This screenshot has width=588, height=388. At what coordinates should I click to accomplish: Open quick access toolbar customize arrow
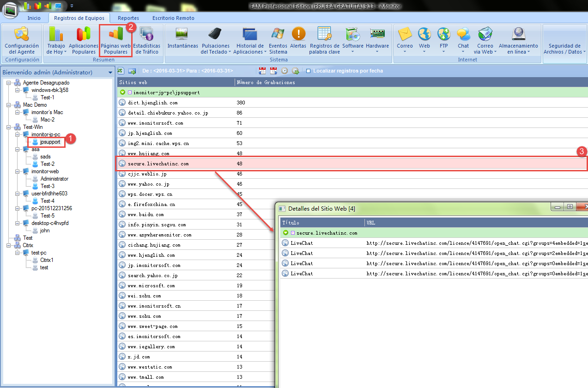(x=72, y=6)
